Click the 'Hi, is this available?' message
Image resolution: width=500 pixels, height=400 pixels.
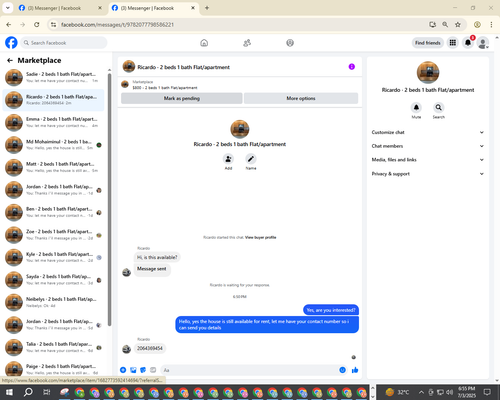(x=157, y=257)
